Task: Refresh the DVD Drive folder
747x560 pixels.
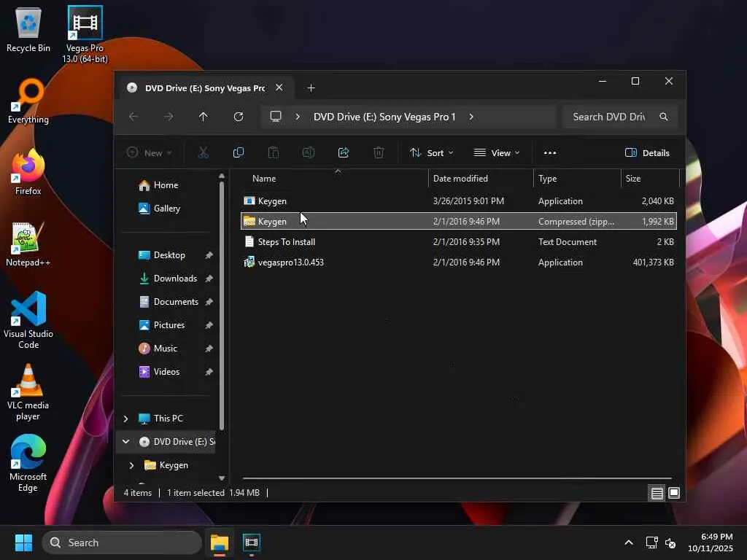Action: [239, 117]
